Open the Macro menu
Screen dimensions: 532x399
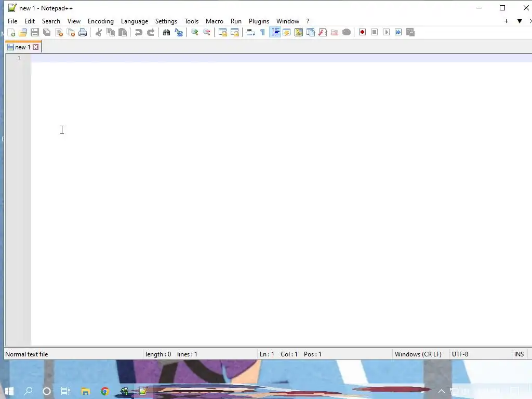pyautogui.click(x=215, y=21)
